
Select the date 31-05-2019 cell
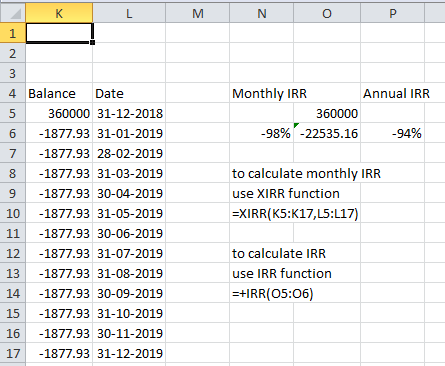pos(129,213)
